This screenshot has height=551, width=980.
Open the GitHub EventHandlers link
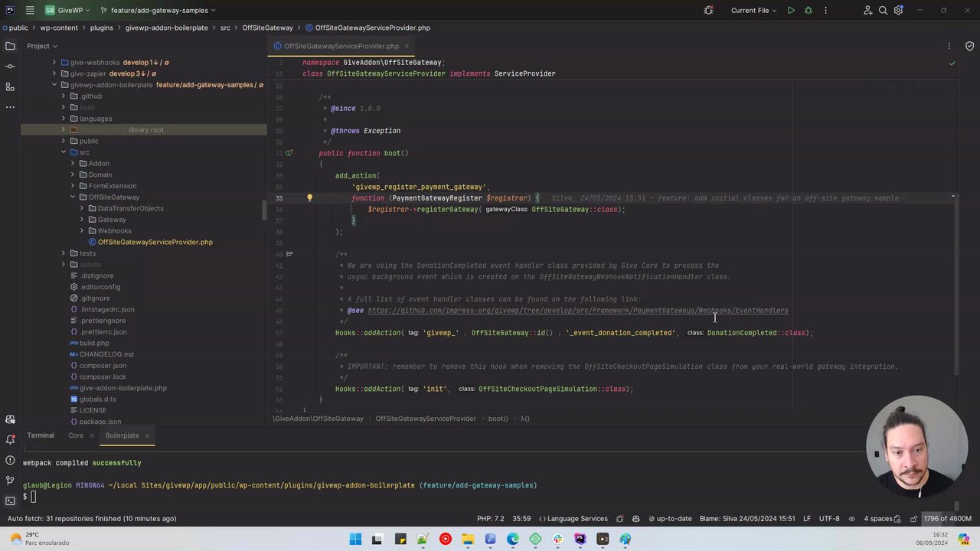tap(577, 311)
